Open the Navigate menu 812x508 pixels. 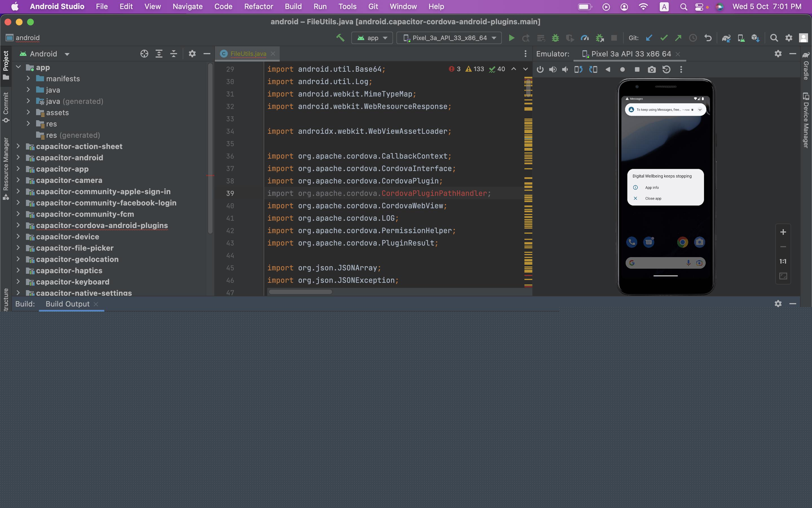tap(187, 6)
